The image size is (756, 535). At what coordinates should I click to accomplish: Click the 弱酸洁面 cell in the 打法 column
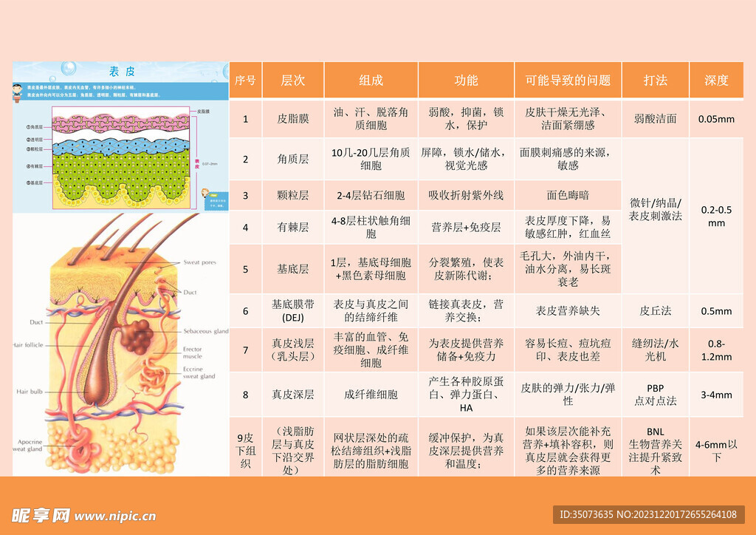(x=657, y=118)
